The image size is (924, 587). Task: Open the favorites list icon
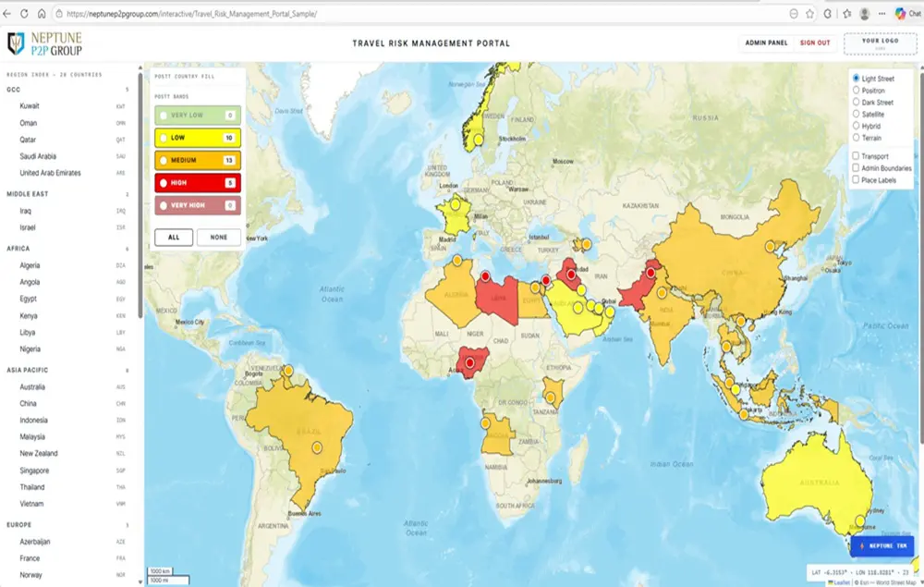[x=847, y=14]
